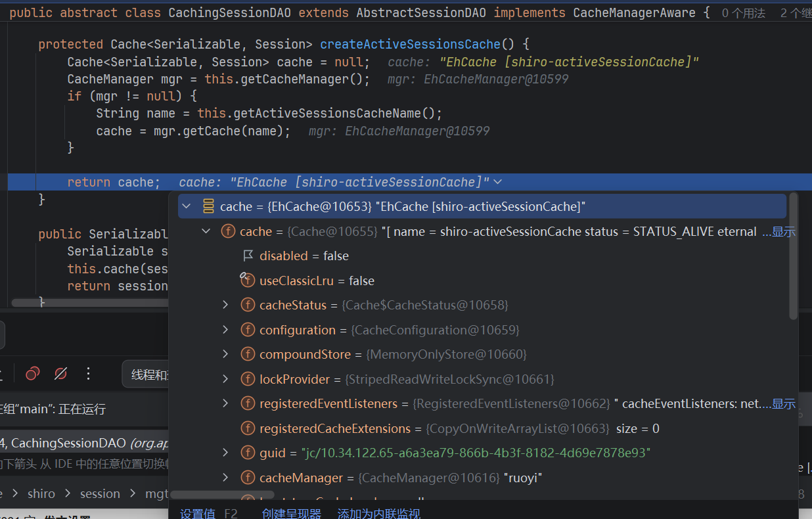Click the CacheManagerAware interface name

pyautogui.click(x=634, y=12)
